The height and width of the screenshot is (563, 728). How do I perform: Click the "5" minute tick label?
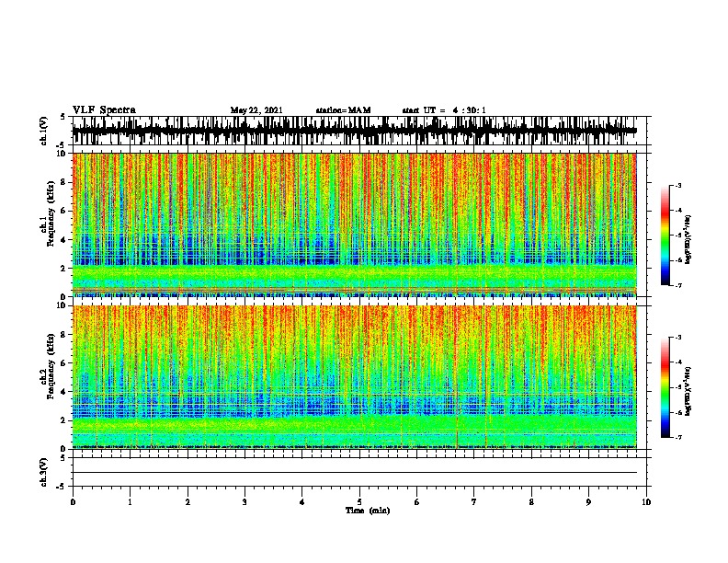[x=359, y=501]
